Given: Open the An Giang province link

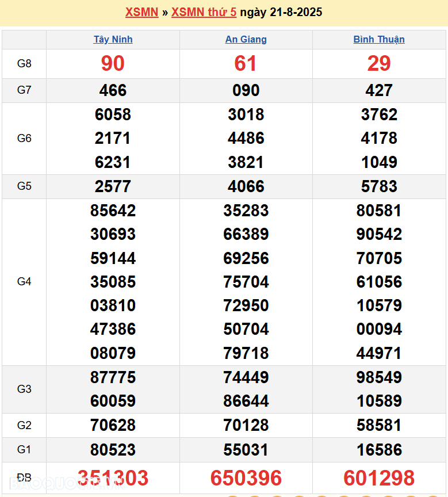Looking at the screenshot, I should click(246, 40).
